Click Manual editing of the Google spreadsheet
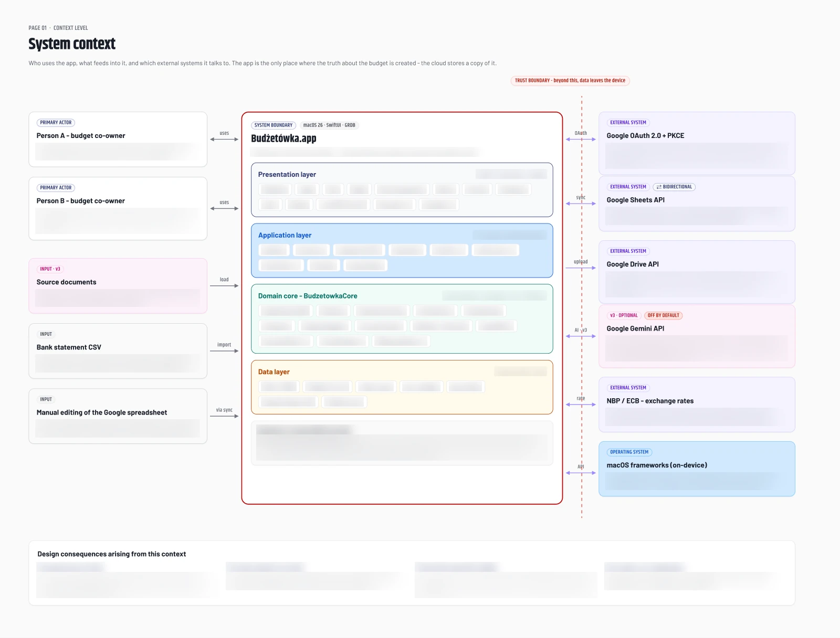Screen dimensions: 840x638 pyautogui.click(x=102, y=412)
